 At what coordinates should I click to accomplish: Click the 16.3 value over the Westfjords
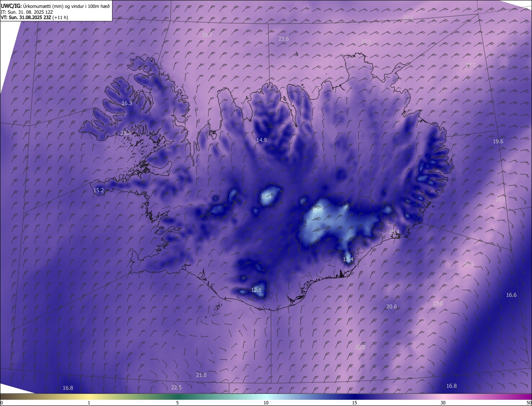127,103
